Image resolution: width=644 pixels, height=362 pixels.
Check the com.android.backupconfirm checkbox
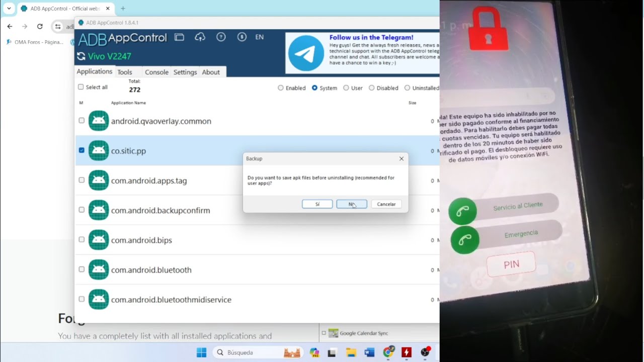pyautogui.click(x=82, y=210)
